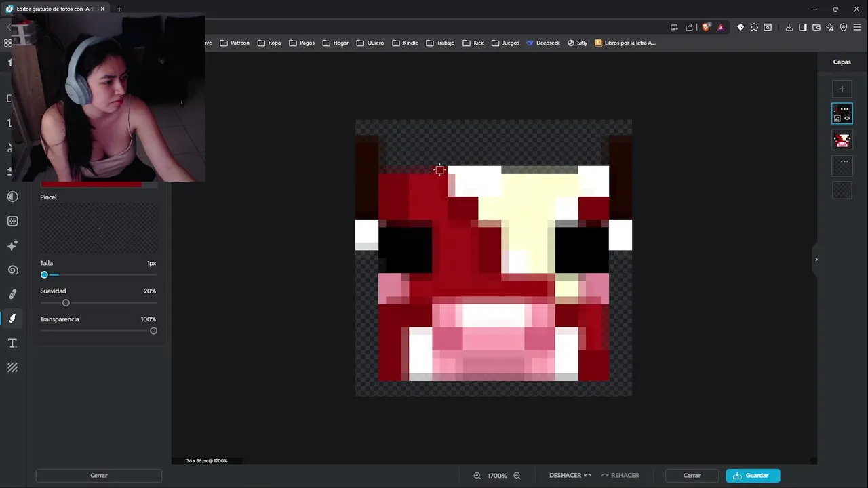Toggle visibility eye on selected layer
Image resolution: width=868 pixels, height=488 pixels.
click(x=847, y=119)
